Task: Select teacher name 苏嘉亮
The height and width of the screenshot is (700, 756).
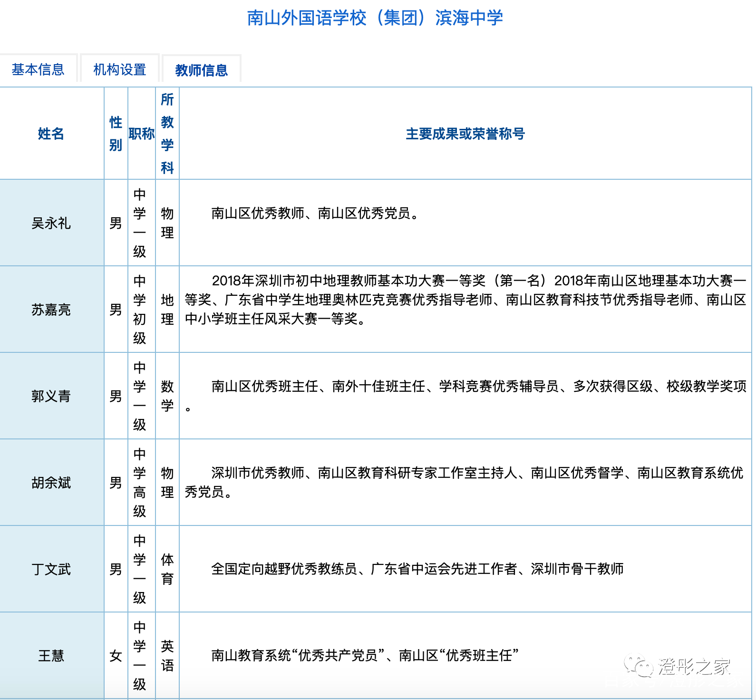Action: click(x=51, y=310)
